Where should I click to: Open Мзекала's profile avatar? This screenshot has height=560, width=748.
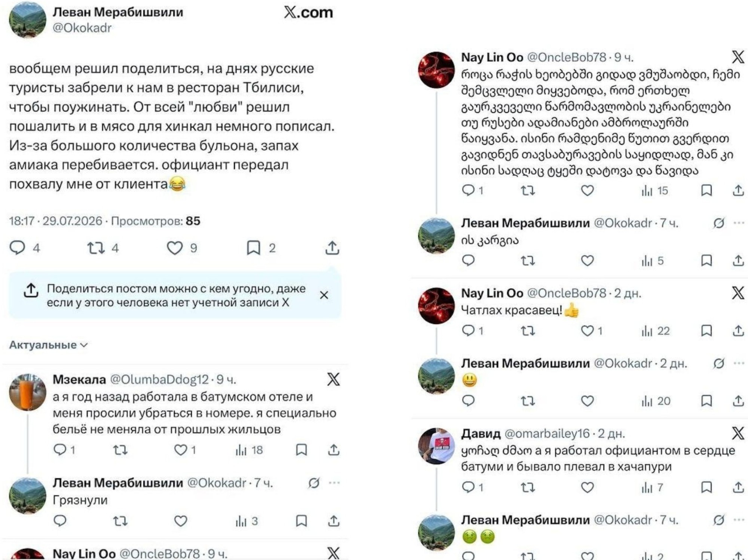[x=27, y=392]
